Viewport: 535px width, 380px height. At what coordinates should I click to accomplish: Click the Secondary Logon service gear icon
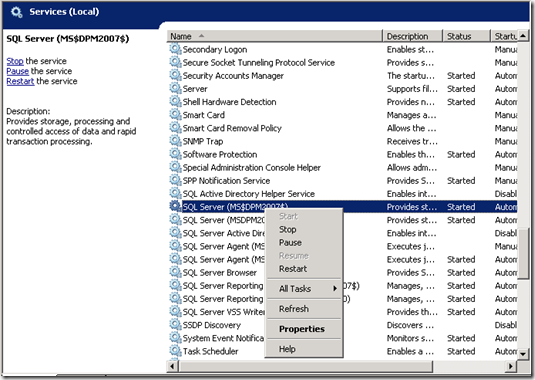175,49
